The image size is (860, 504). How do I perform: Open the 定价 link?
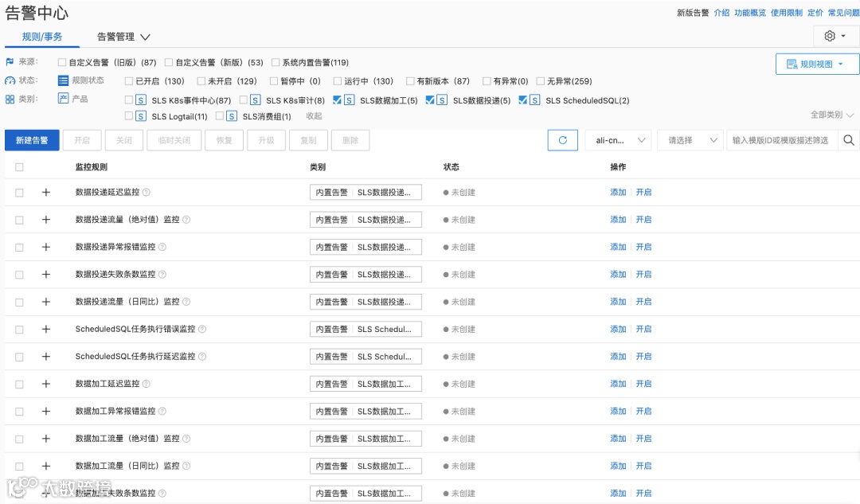pos(815,13)
